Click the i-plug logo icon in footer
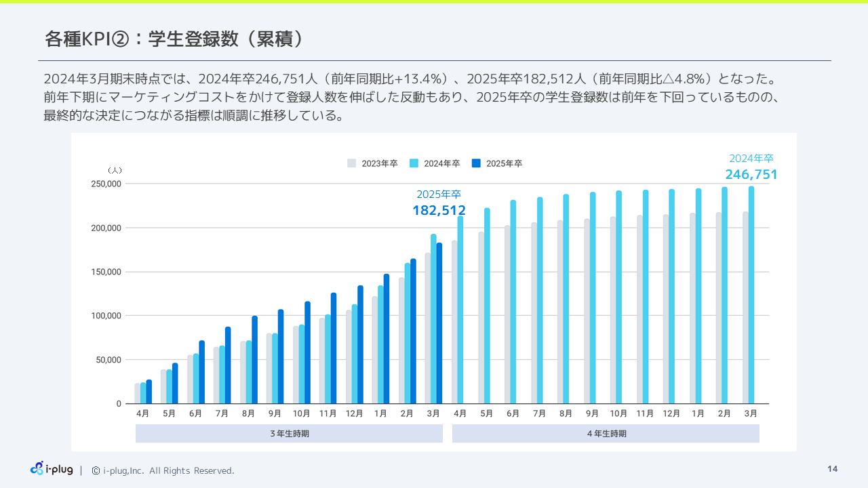 point(37,468)
